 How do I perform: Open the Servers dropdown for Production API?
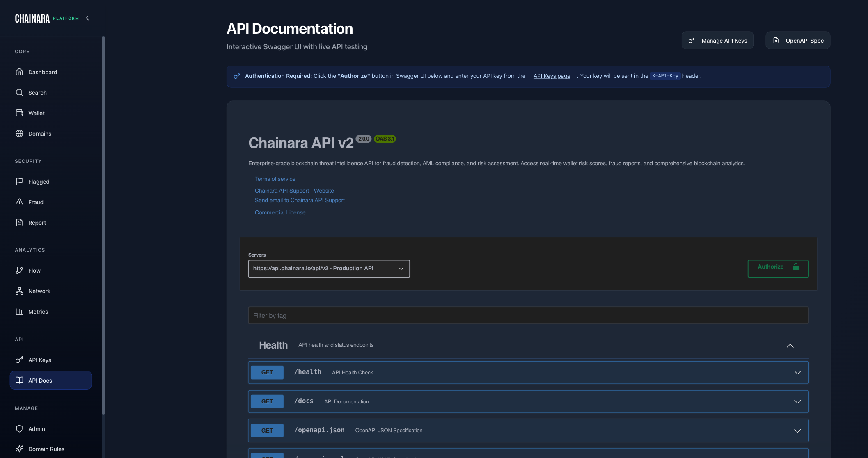(x=329, y=269)
